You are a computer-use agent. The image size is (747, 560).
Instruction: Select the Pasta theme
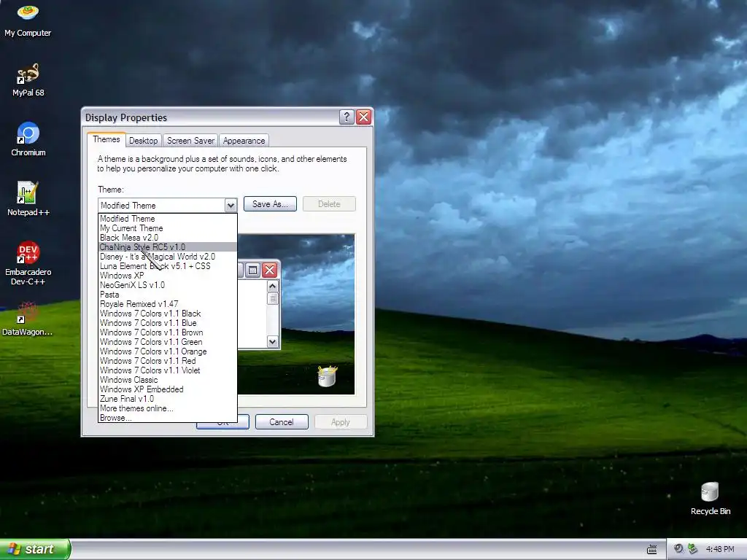tap(168, 295)
